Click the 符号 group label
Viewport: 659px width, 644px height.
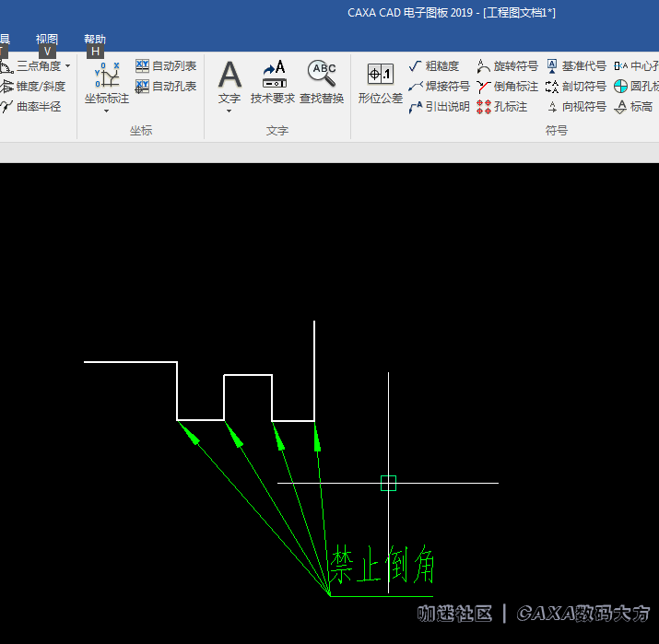[x=557, y=131]
